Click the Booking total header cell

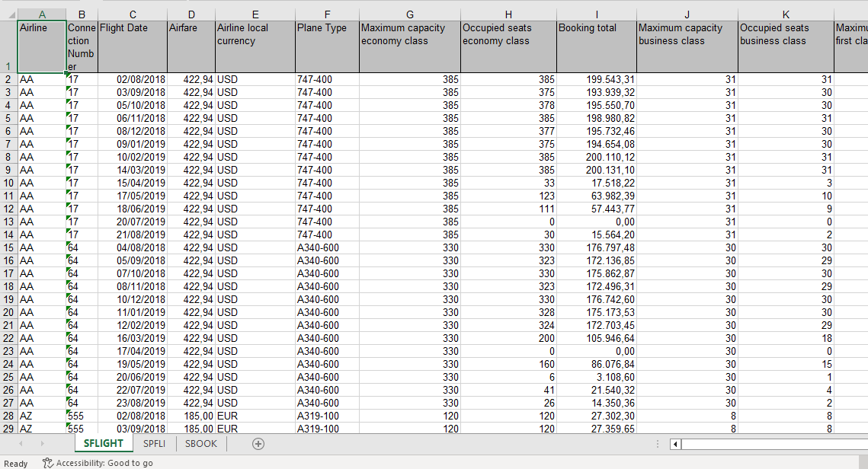[x=596, y=46]
